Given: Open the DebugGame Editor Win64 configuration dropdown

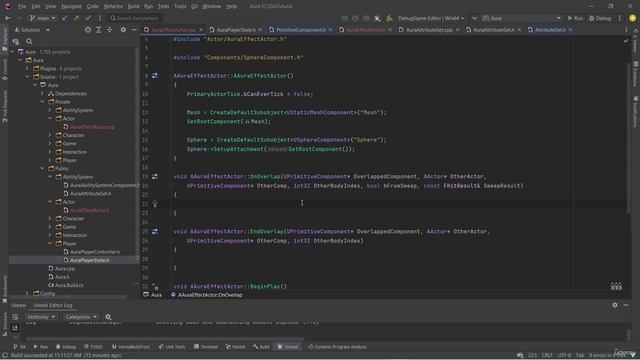Looking at the screenshot, I should coord(431,18).
